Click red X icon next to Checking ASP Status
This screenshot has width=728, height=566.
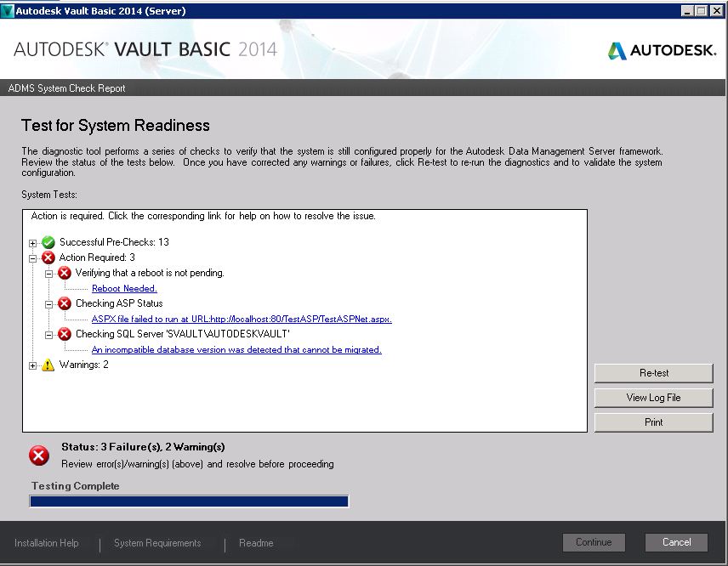[65, 303]
